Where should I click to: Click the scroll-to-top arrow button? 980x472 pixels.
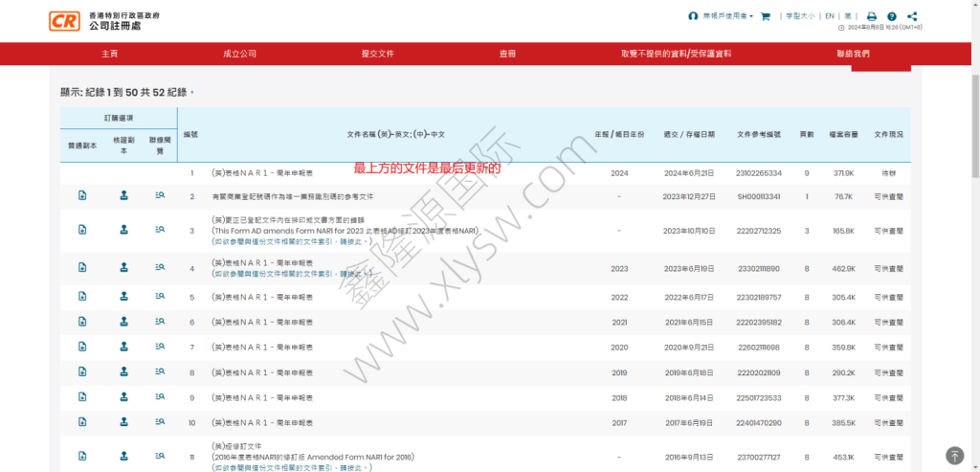(x=954, y=456)
